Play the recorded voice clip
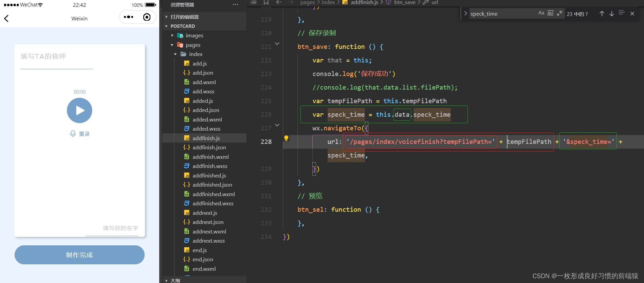Image resolution: width=644 pixels, height=283 pixels. pyautogui.click(x=79, y=110)
